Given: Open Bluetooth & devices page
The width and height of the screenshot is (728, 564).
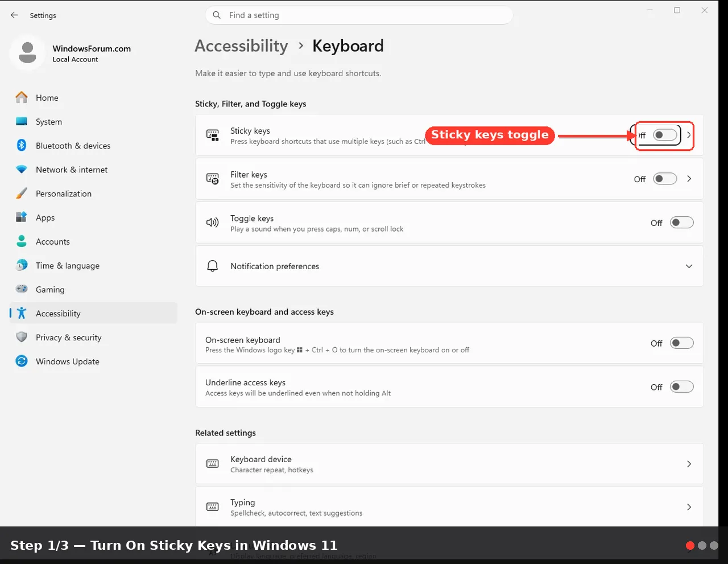Looking at the screenshot, I should pos(93,145).
